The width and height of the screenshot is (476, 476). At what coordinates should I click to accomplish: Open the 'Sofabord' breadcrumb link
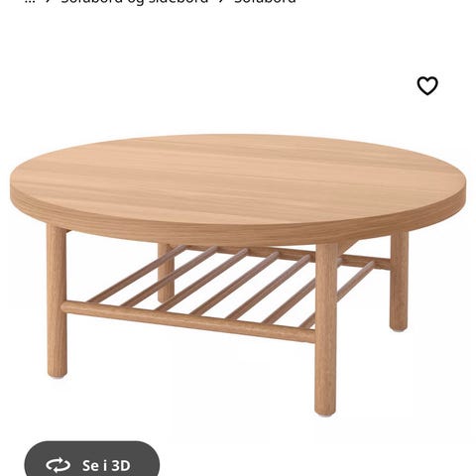(265, 1)
